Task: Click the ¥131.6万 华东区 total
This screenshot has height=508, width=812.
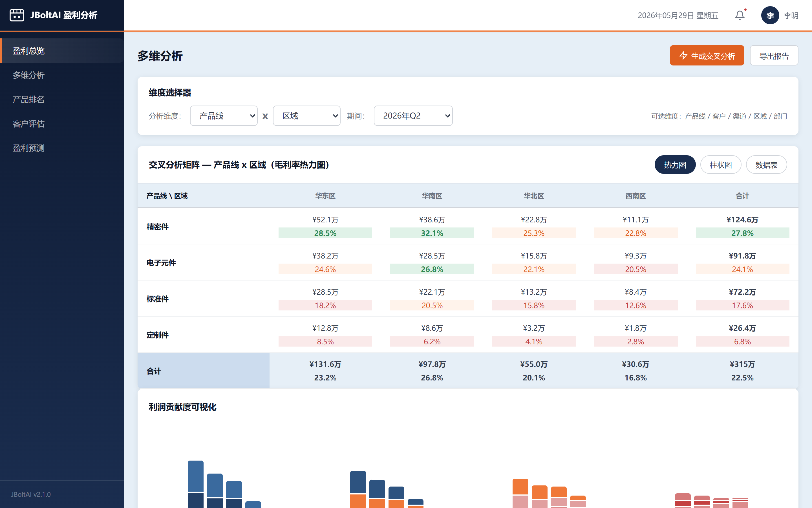Action: pyautogui.click(x=325, y=364)
